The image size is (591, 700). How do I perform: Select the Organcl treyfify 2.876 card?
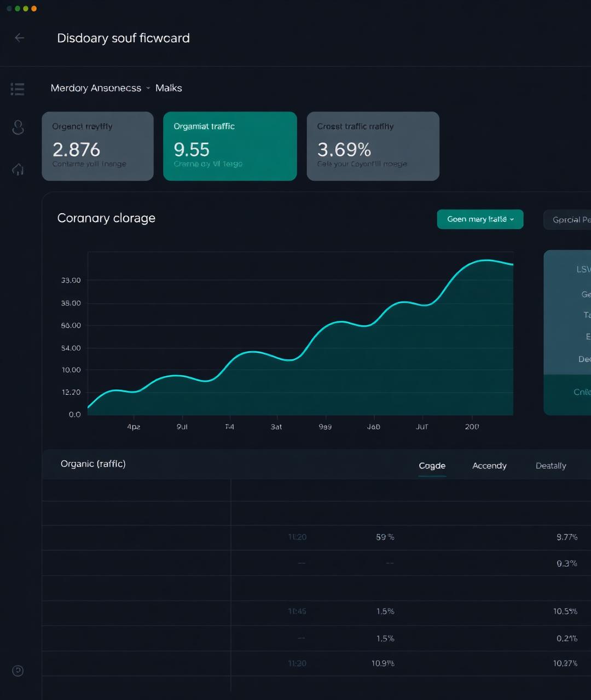click(97, 146)
